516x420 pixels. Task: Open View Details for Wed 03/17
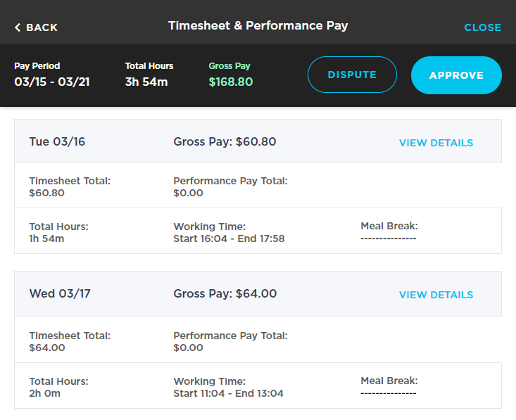coord(436,295)
